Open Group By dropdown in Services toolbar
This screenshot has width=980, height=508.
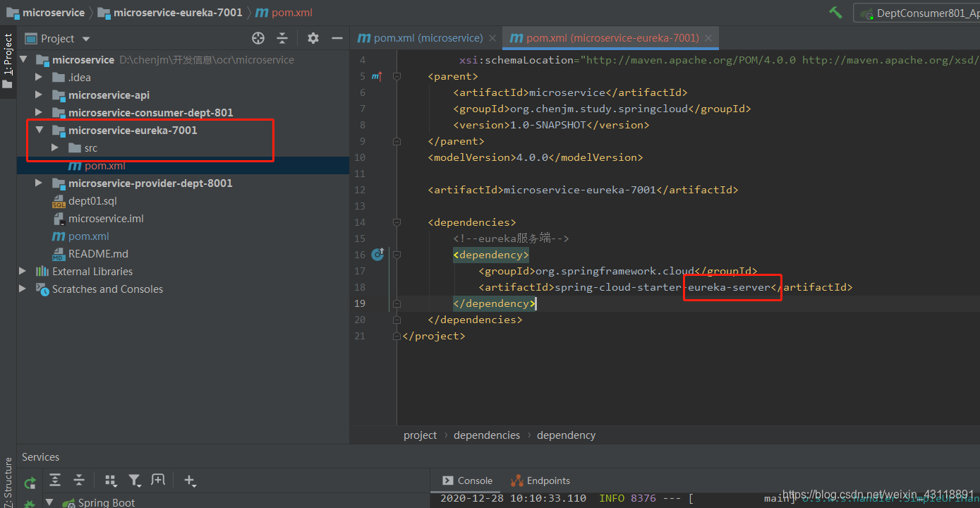click(x=111, y=480)
